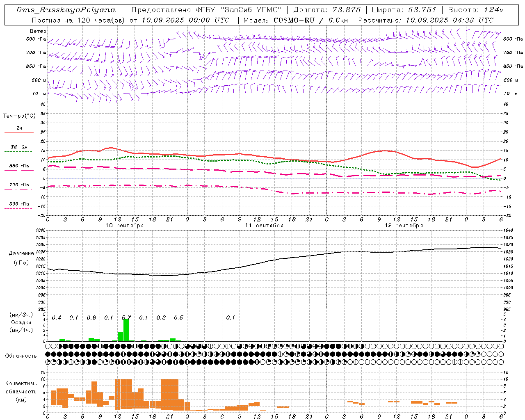Click the Тем-ра(°C) temperature axis label
Viewport: 525px width, 420px height.
(x=19, y=116)
